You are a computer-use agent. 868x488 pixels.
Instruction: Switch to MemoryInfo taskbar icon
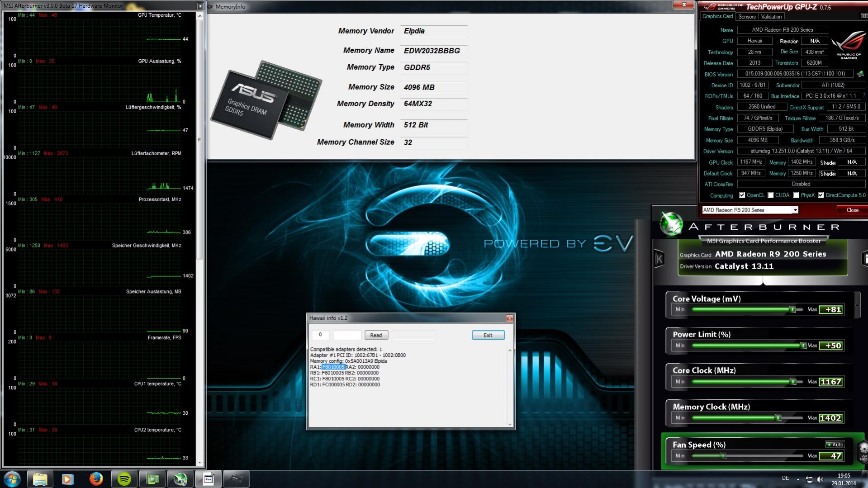coord(236,479)
